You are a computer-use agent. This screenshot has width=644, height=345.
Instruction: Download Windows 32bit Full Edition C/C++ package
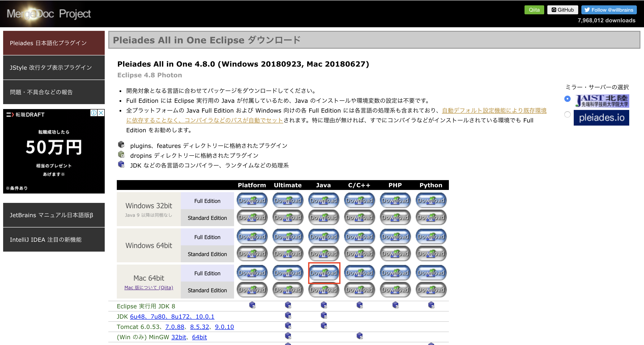pyautogui.click(x=359, y=200)
